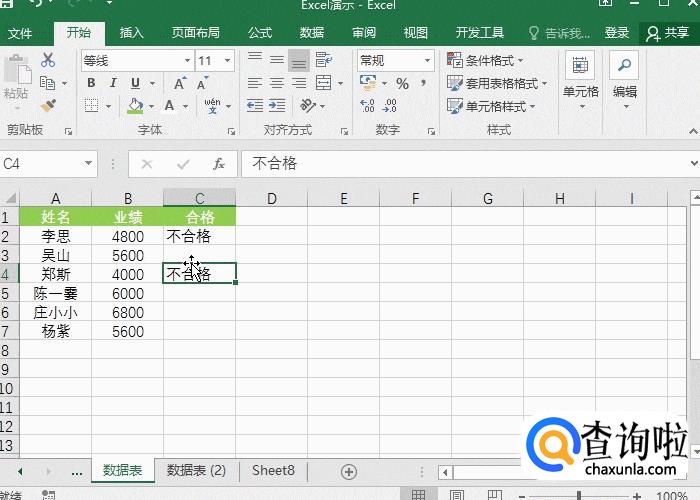Toggle Wrap Text
This screenshot has width=700, height=500.
[323, 59]
